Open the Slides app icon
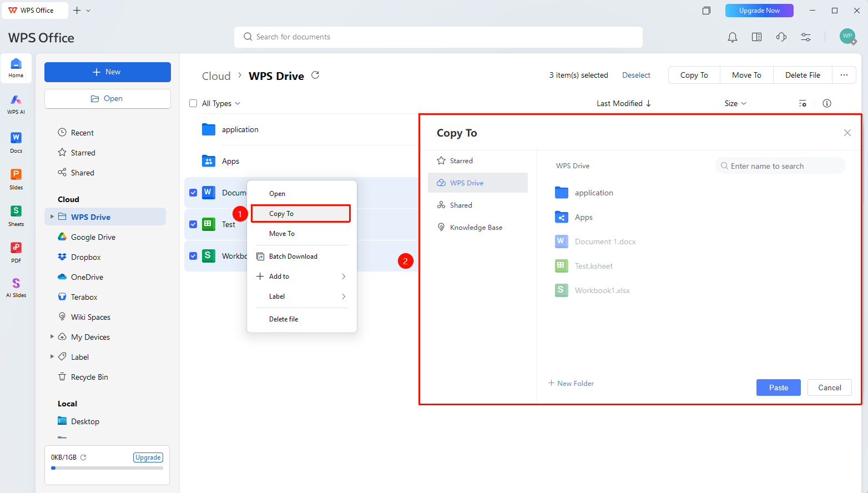Viewport: 868px width, 493px height. [16, 179]
